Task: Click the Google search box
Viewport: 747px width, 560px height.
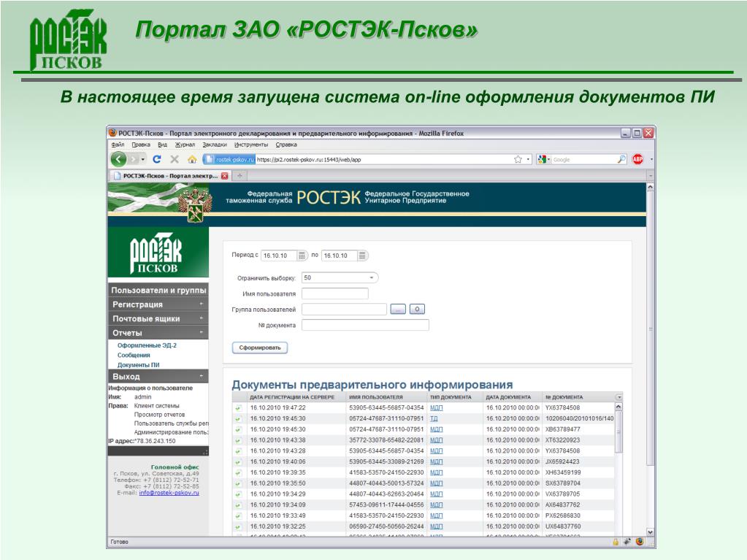Action: (x=583, y=159)
